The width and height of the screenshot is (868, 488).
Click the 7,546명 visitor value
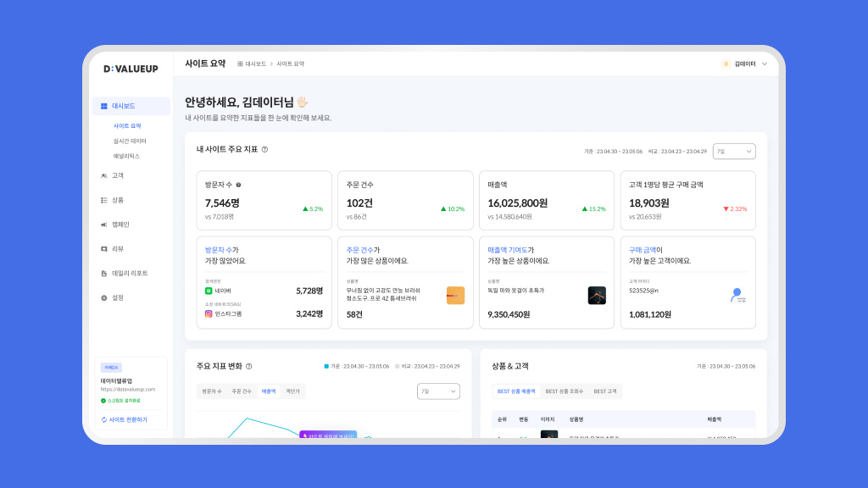pyautogui.click(x=222, y=203)
